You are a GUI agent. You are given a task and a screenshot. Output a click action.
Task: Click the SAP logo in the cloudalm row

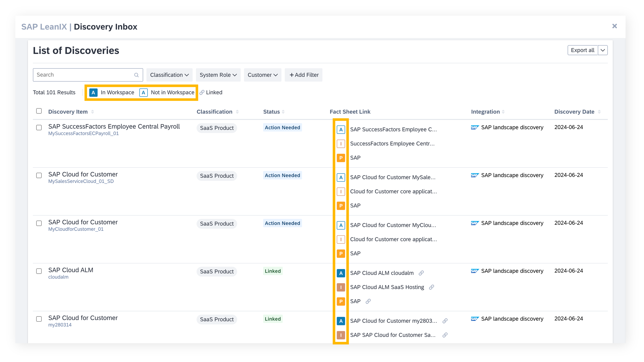(x=475, y=271)
